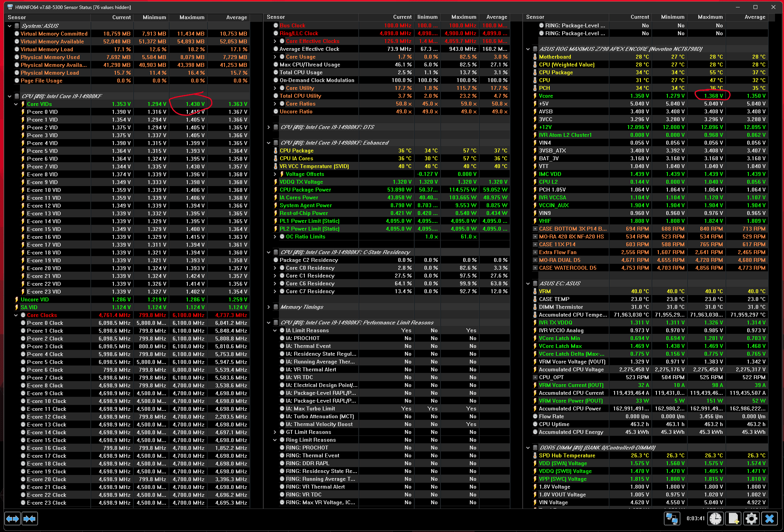Click middle panel Average column header

(x=494, y=17)
